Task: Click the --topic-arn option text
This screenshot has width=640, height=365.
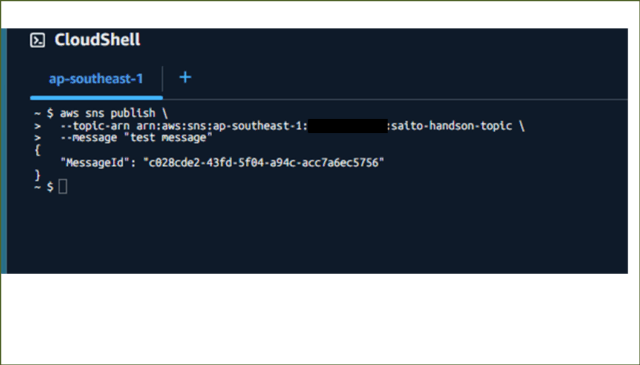Action: pyautogui.click(x=95, y=126)
